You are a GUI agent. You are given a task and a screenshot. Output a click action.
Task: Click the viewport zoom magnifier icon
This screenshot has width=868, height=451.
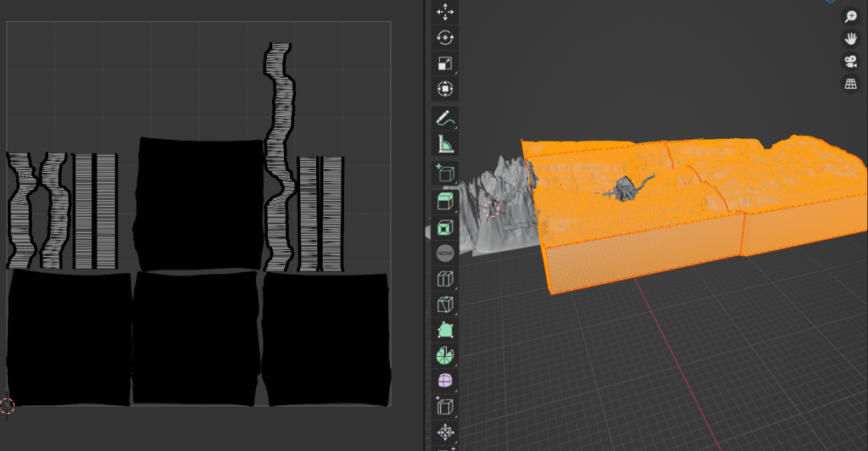tap(850, 17)
